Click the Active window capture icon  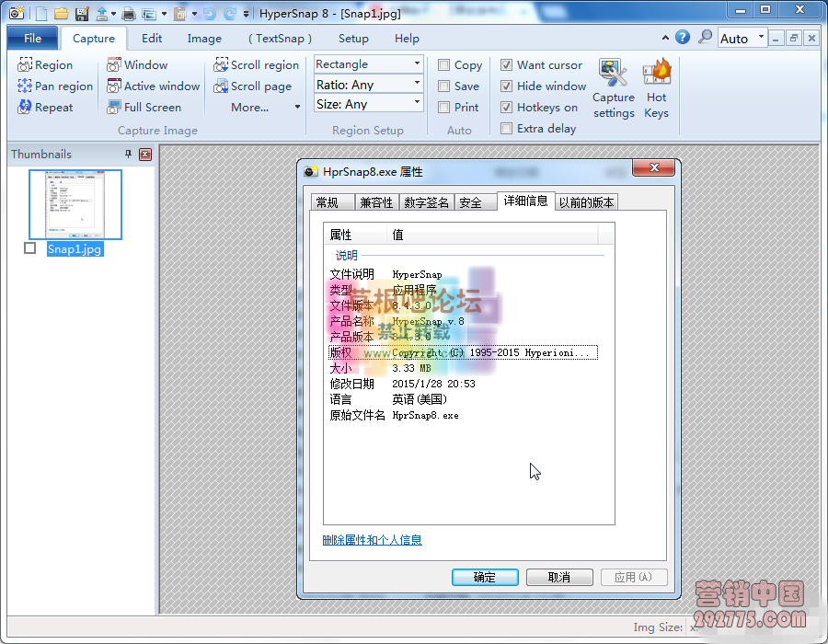(114, 86)
